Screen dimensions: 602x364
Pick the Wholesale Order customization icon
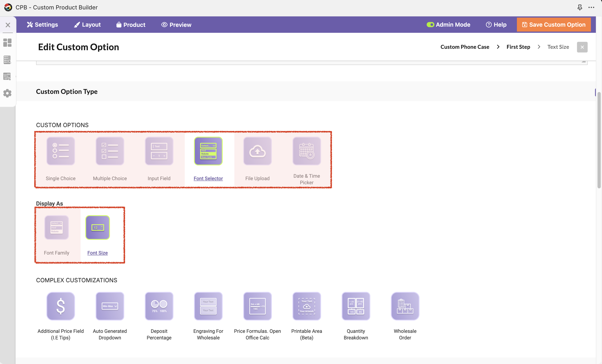[x=405, y=306]
